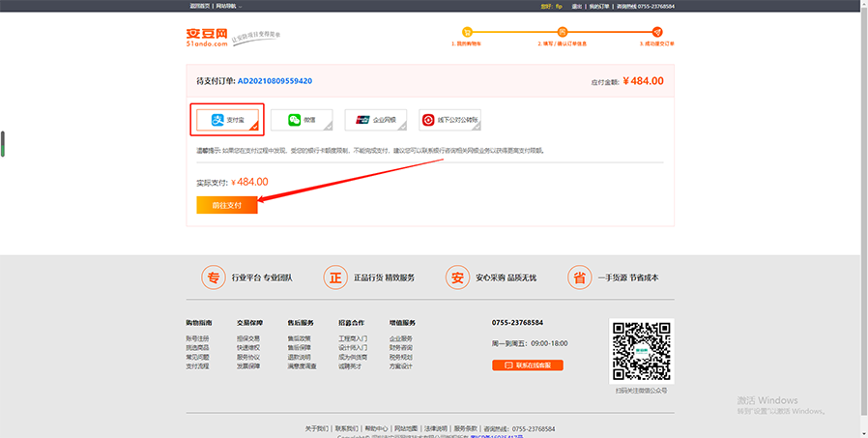The image size is (868, 438).
Task: Click the orange 安 circle badge
Action: 457,277
